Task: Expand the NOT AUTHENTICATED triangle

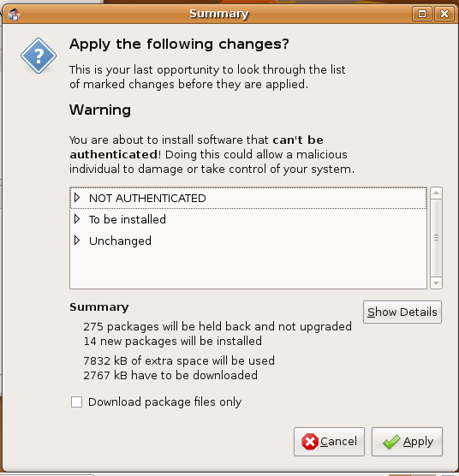Action: tap(77, 198)
